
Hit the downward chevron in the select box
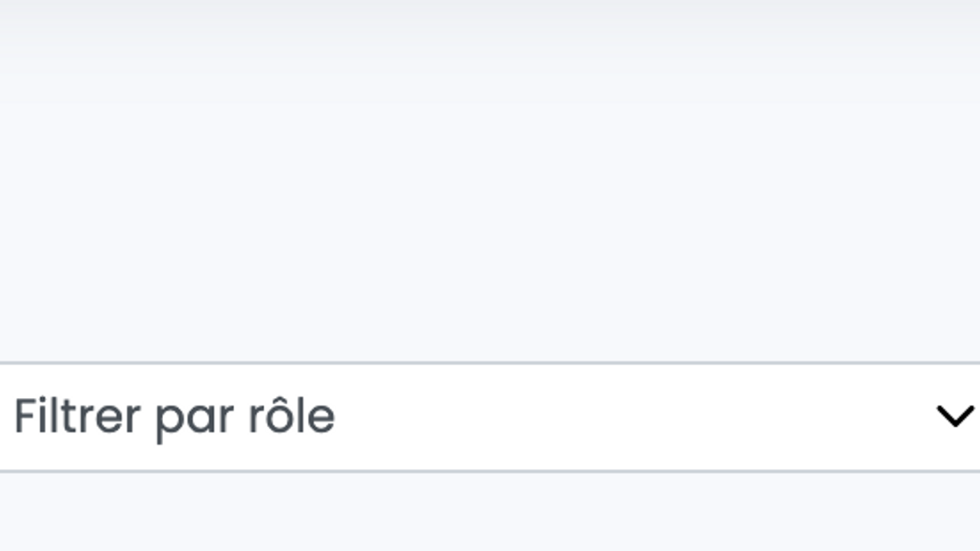pyautogui.click(x=955, y=416)
